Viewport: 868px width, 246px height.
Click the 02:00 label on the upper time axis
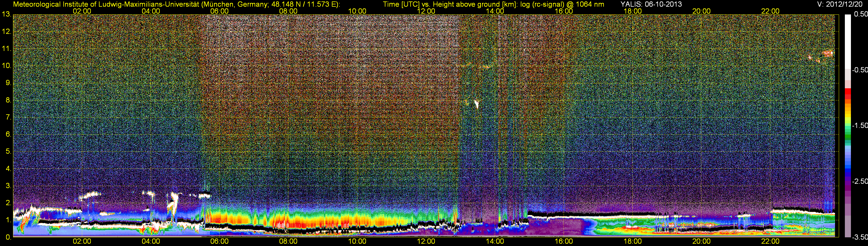point(82,11)
